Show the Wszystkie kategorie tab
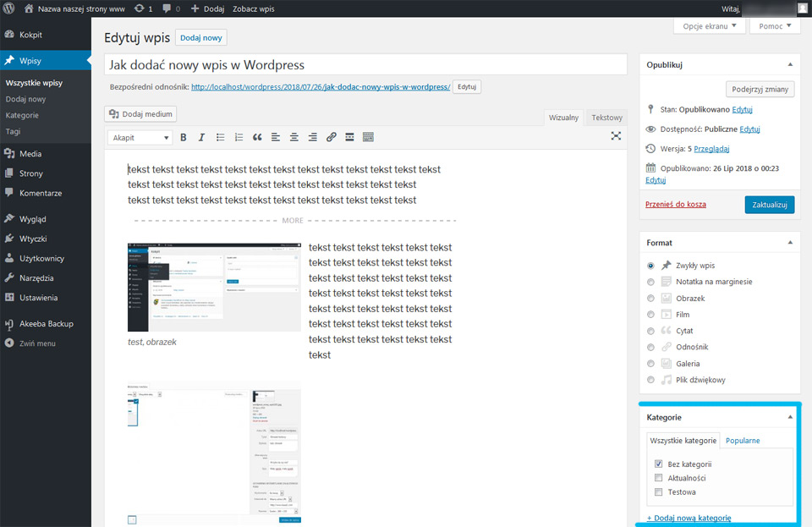Screen dimensions: 812x527 click(683, 441)
